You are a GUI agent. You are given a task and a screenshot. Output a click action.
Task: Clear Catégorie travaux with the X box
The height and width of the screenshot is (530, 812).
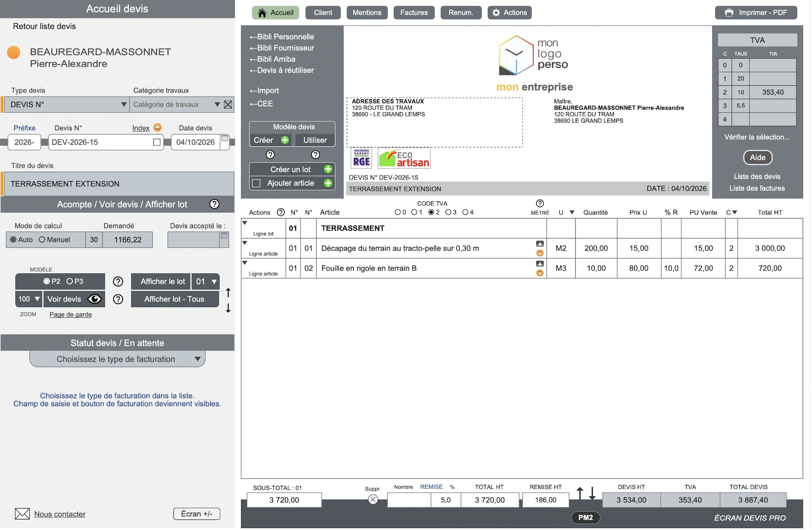(228, 105)
